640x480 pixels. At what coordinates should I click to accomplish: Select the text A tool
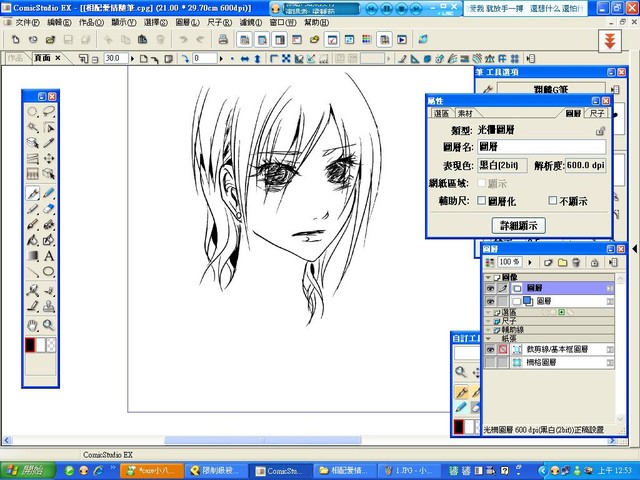pos(49,256)
